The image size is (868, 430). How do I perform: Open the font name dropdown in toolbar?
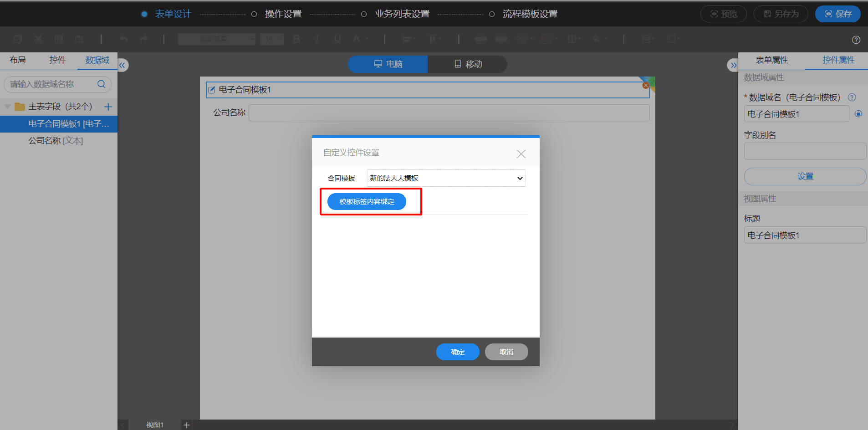tap(217, 39)
